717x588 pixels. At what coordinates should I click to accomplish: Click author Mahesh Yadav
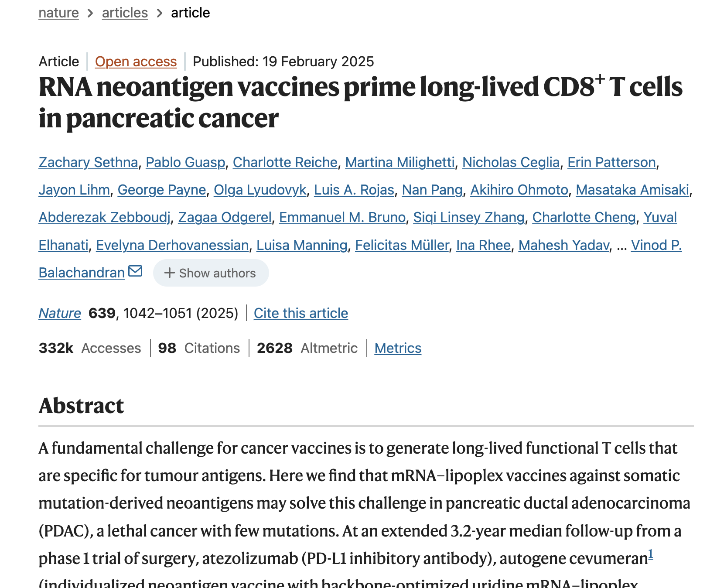(x=564, y=245)
